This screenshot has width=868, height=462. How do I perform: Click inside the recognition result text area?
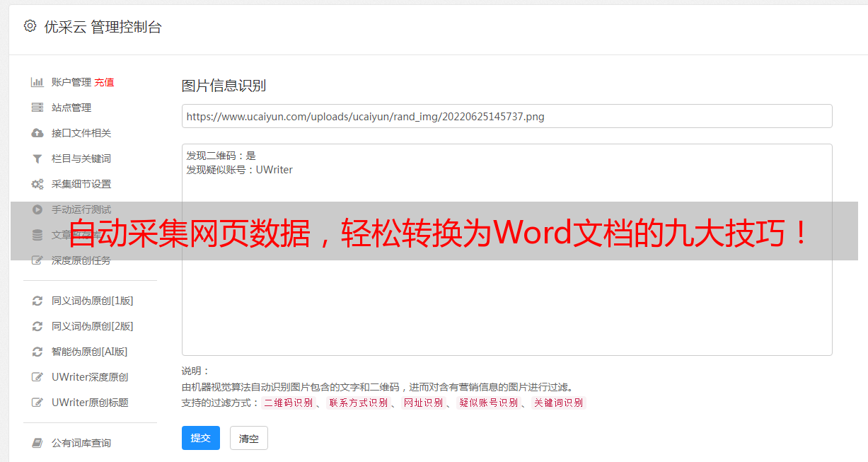point(507,250)
